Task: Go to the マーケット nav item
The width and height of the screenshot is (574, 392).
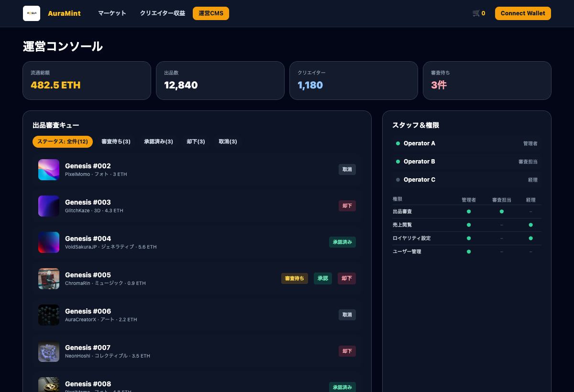Action: point(112,13)
